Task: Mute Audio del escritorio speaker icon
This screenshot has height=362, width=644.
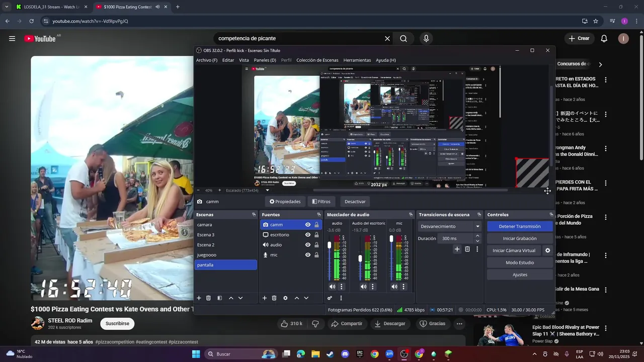Action: [x=363, y=287]
